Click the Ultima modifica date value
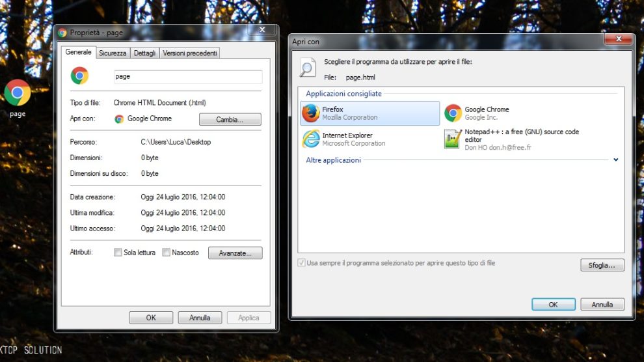This screenshot has width=644, height=362. pyautogui.click(x=183, y=212)
